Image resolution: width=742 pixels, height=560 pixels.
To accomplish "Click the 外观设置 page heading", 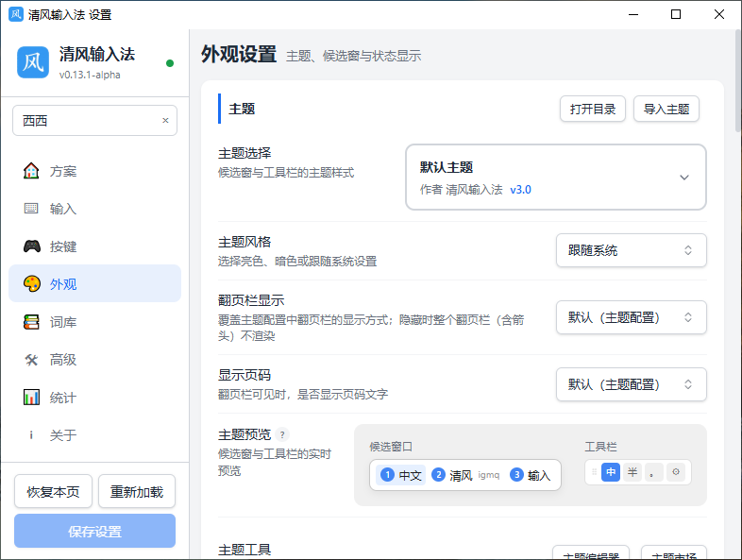I will [239, 54].
